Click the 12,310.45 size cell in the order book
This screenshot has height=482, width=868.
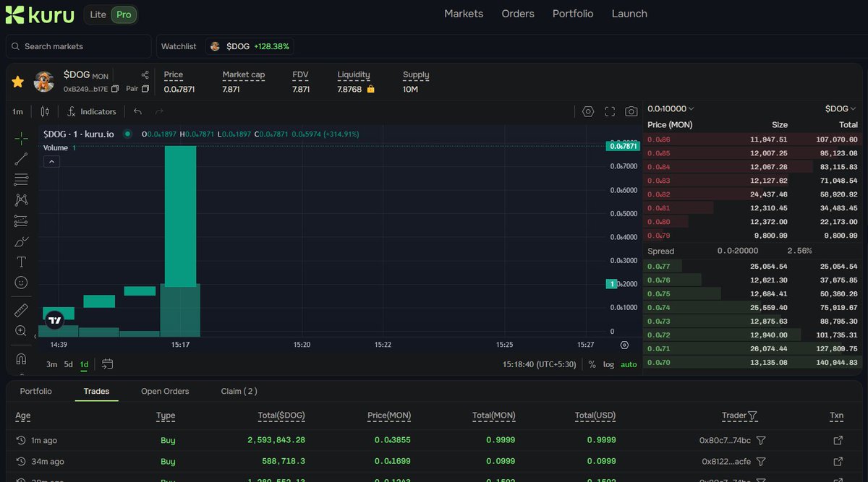(x=769, y=208)
